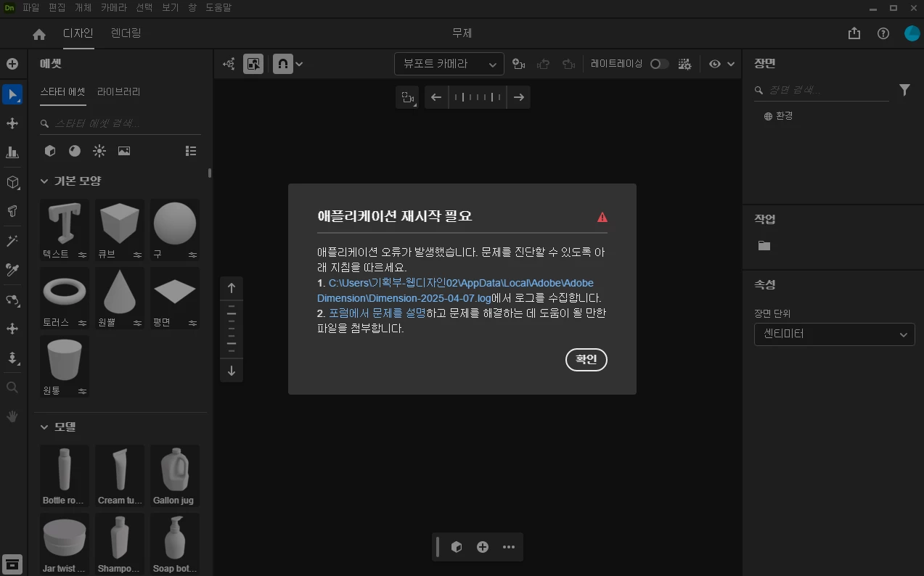The height and width of the screenshot is (576, 924).
Task: Open the bottom-left assets panel toggle icon
Action: point(12,564)
